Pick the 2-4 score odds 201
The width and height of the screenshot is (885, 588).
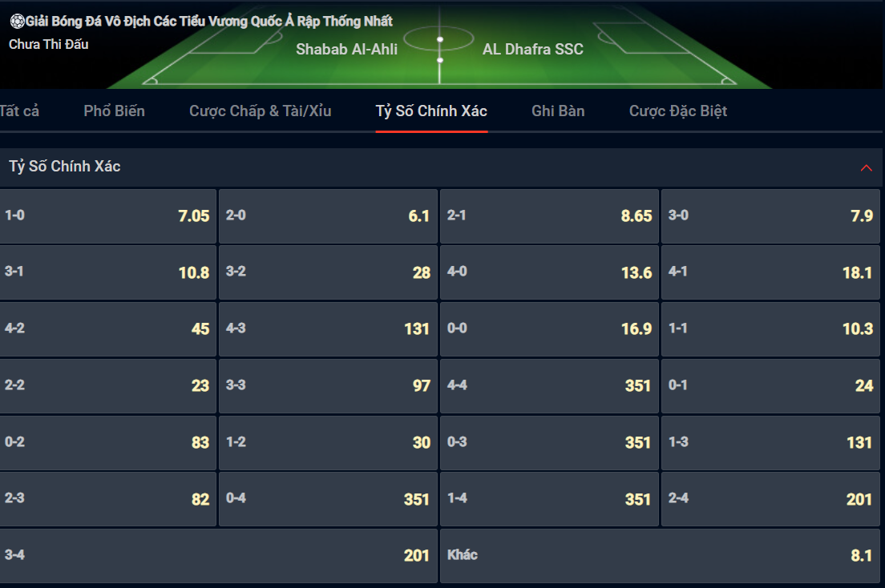click(770, 499)
